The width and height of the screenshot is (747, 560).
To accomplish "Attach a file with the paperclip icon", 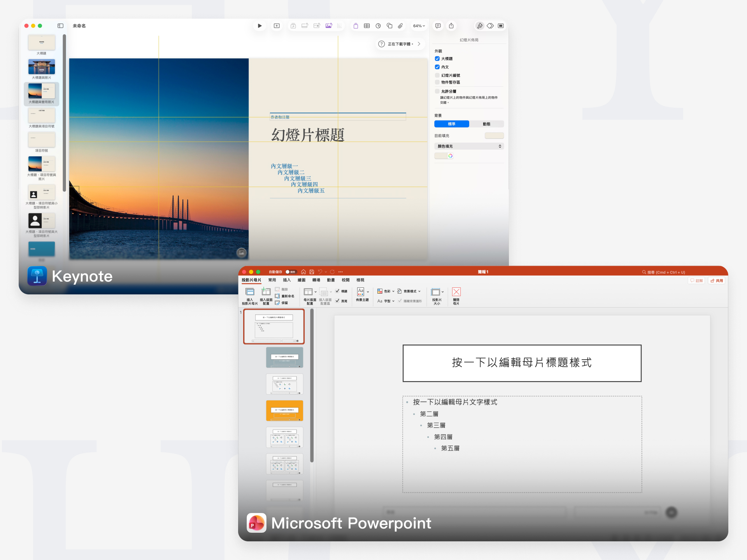I will click(x=400, y=26).
